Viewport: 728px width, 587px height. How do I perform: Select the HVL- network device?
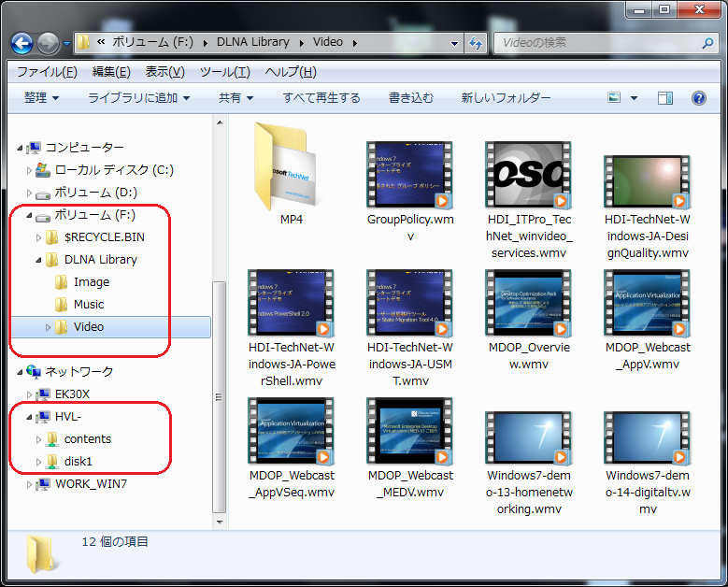[x=68, y=417]
